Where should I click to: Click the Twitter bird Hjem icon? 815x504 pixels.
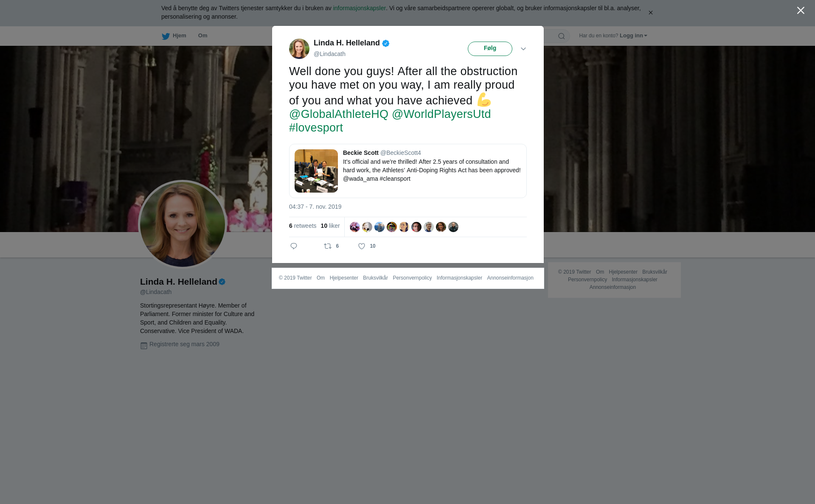click(166, 36)
